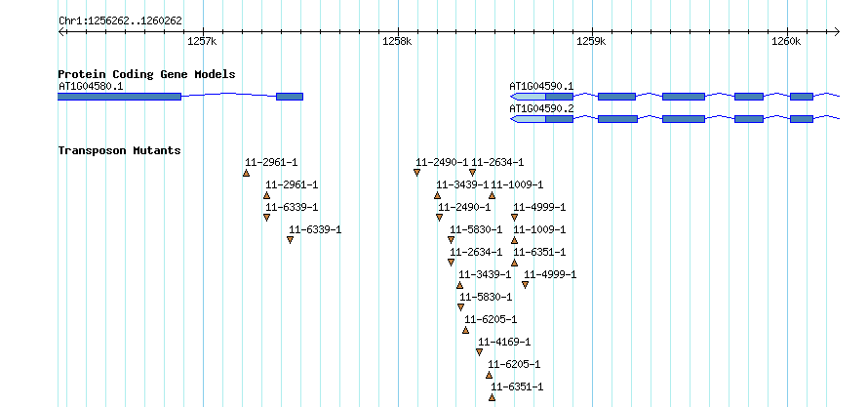Click the lower 11-4999-1 text label
The height and width of the screenshot is (407, 868).
[x=550, y=274]
